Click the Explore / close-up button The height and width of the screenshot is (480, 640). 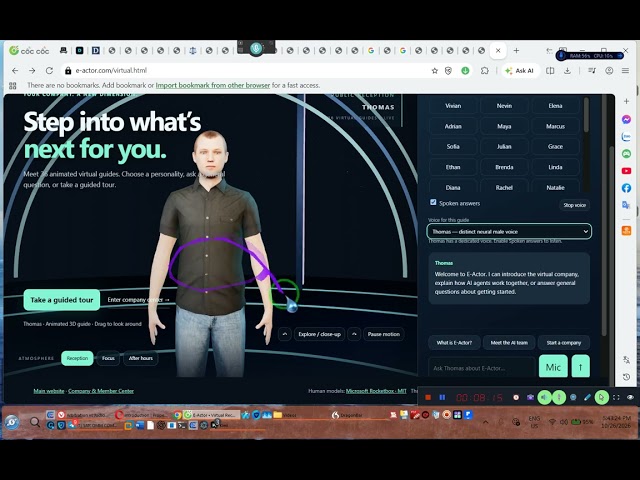point(319,334)
